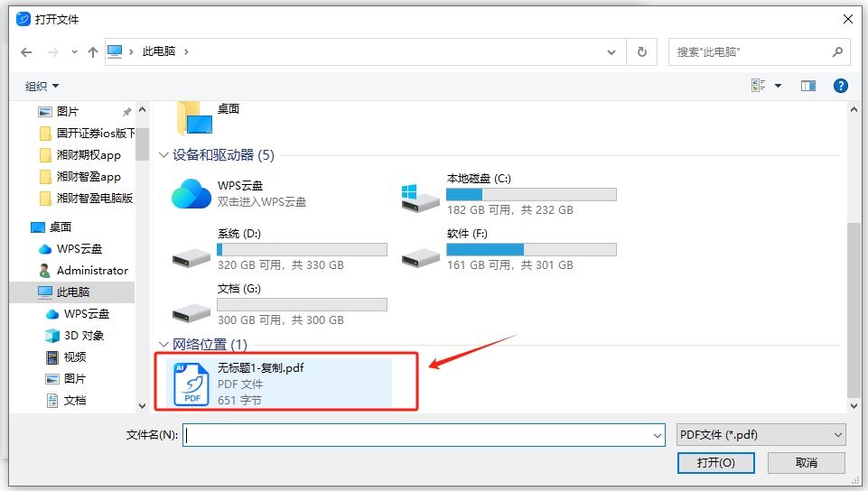The height and width of the screenshot is (491, 868).
Task: Select the 系统 (D:) drive icon
Action: [191, 257]
